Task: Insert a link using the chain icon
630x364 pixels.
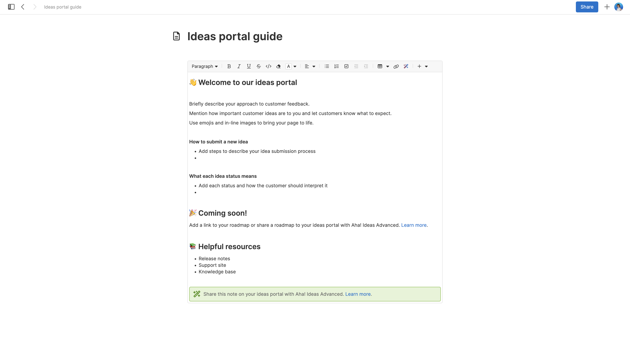Action: [396, 66]
